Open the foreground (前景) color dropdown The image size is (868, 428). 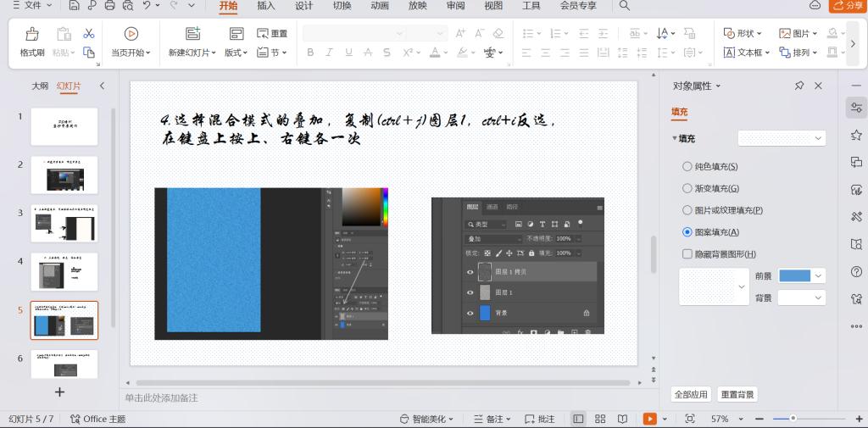tap(818, 275)
